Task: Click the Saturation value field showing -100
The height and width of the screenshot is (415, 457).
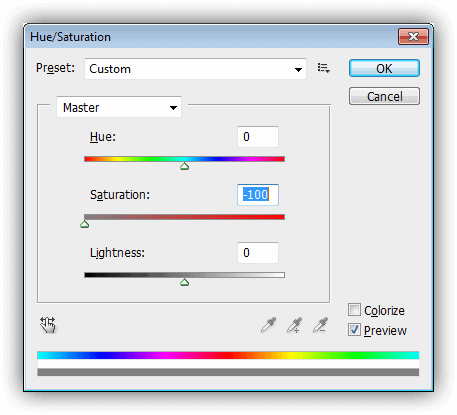Action: click(x=258, y=195)
